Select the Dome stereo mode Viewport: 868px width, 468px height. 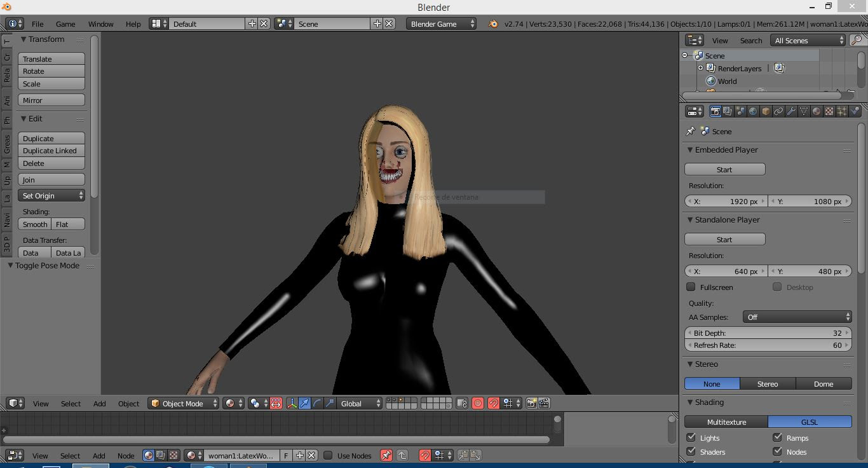[x=824, y=383]
